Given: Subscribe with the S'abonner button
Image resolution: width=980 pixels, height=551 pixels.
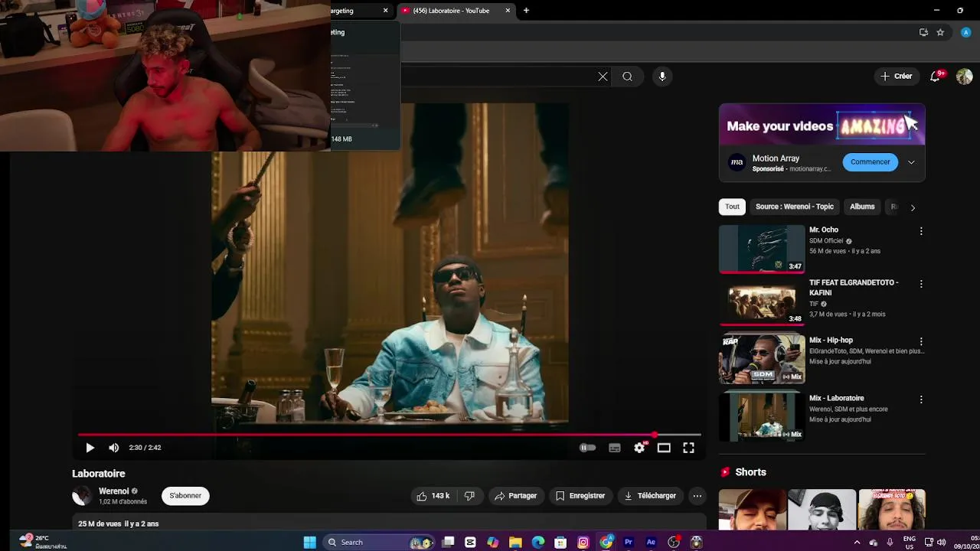Looking at the screenshot, I should pyautogui.click(x=185, y=496).
